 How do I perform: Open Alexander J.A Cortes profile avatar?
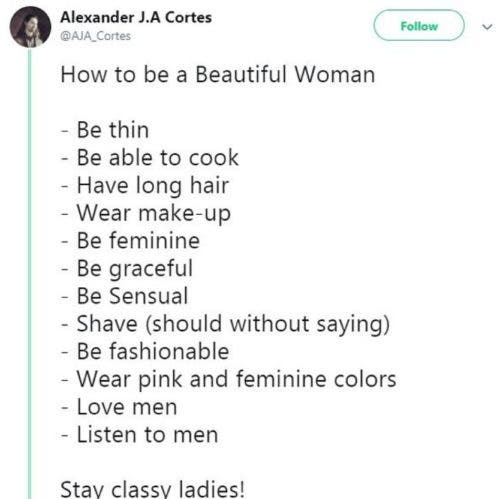coord(30,27)
